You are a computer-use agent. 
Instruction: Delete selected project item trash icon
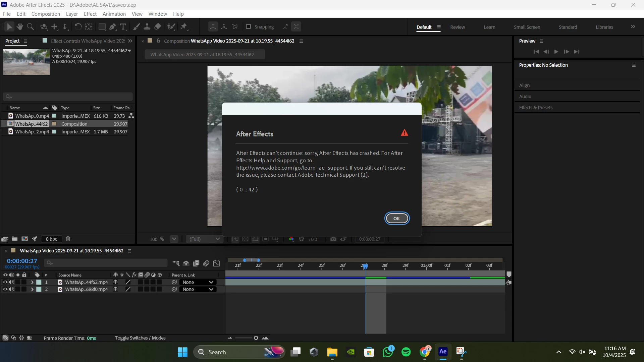tap(68, 239)
